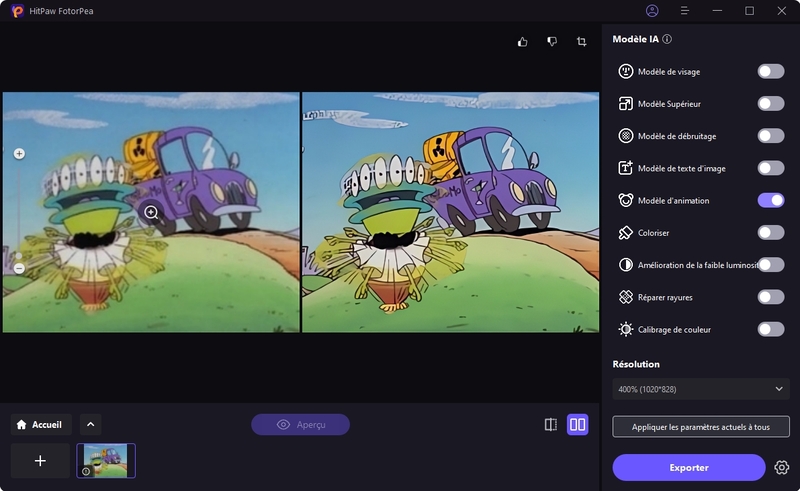Click the Modèle de débruitage icon
This screenshot has width=800, height=491.
point(626,136)
